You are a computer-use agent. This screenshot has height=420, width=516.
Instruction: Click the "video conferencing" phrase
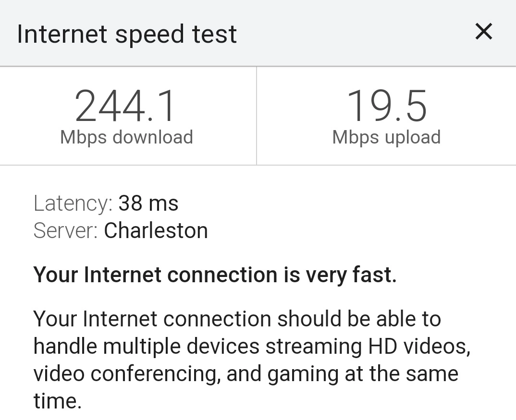point(127,374)
